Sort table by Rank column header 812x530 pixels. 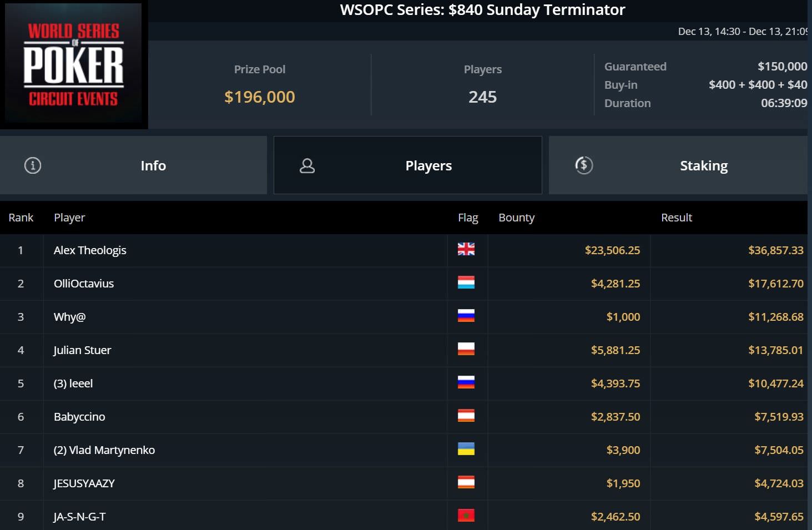click(21, 218)
